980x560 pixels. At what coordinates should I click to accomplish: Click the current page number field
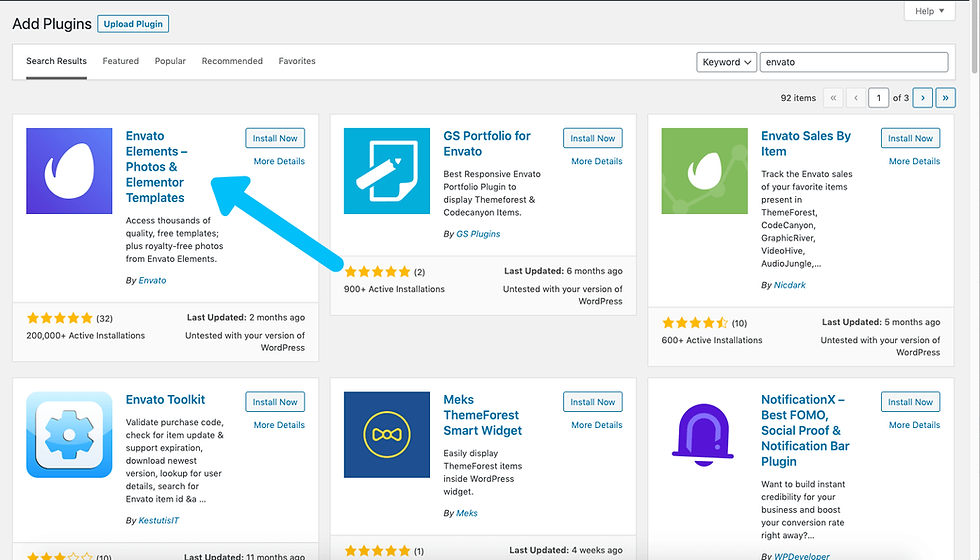click(x=878, y=98)
